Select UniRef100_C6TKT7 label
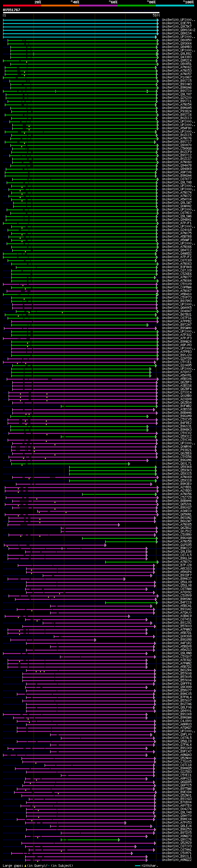The width and height of the screenshot is (197, 868). 177,179
